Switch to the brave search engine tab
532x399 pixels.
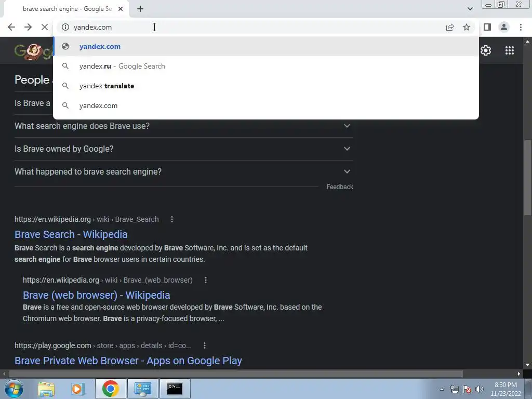(x=67, y=9)
